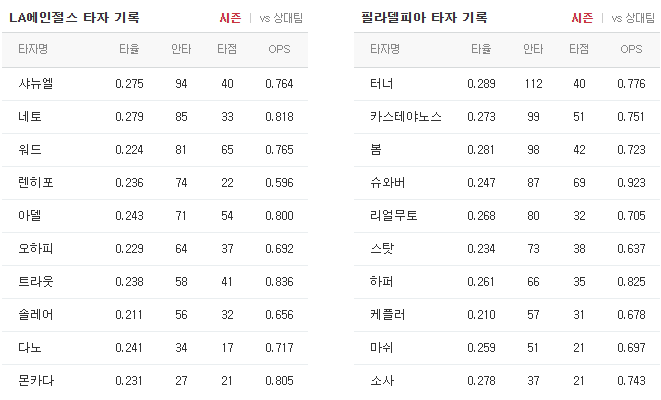Select batter 하퍼 name
The width and height of the screenshot is (661, 400).
(x=382, y=282)
